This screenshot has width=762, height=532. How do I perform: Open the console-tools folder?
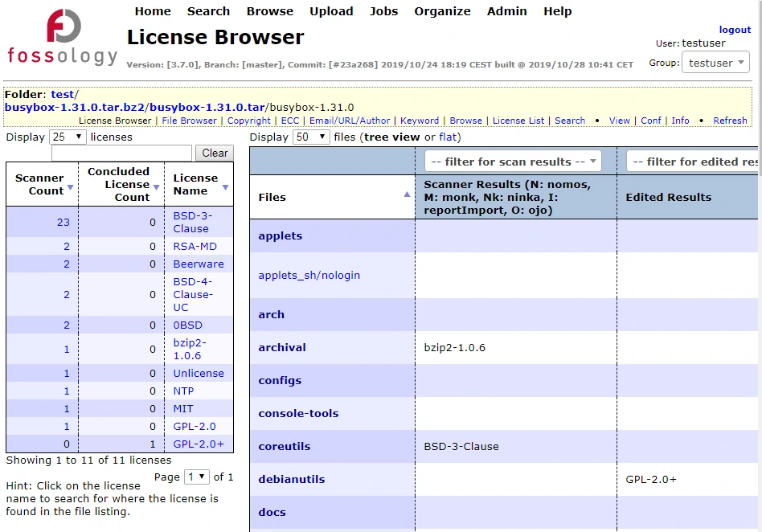[x=298, y=413]
